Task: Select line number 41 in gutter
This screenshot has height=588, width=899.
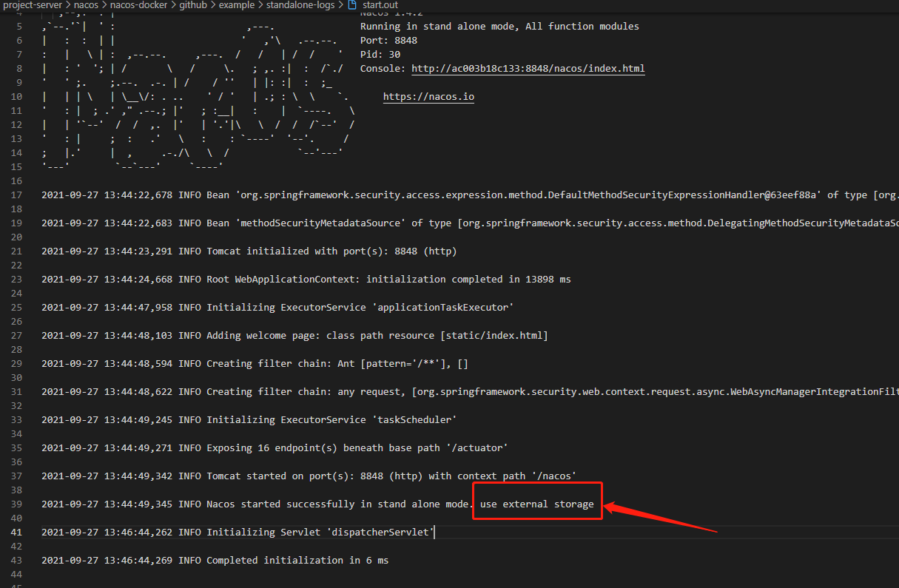Action: 17,533
